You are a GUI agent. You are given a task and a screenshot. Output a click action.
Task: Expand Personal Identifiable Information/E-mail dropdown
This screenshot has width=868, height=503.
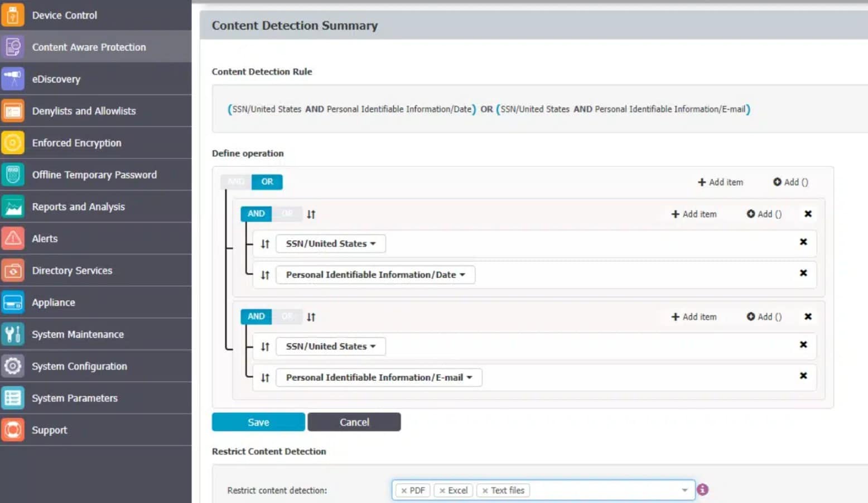379,377
